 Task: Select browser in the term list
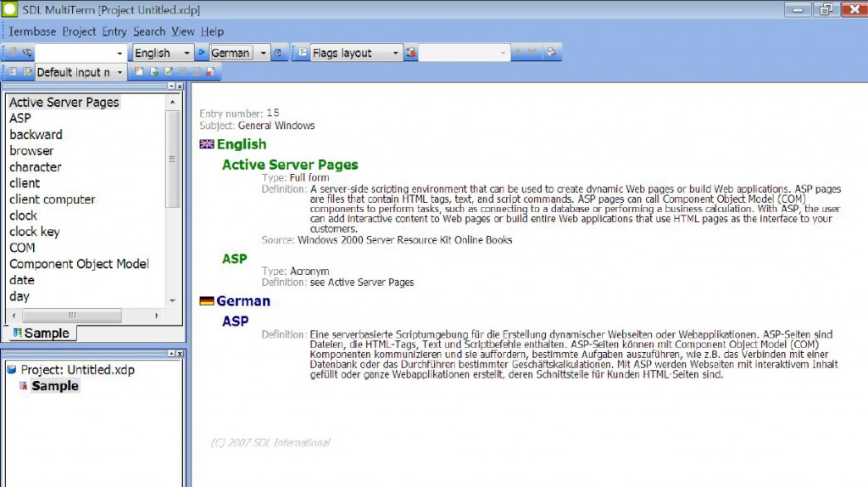[31, 151]
